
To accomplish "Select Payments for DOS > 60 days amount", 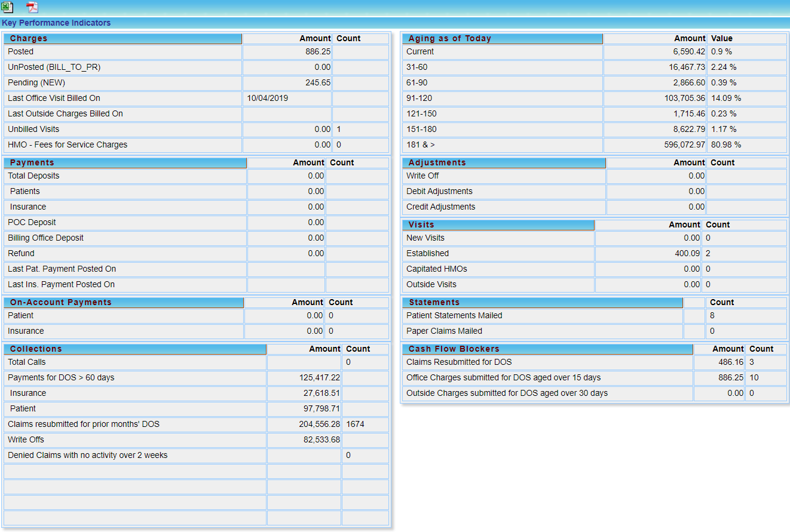I will pyautogui.click(x=319, y=378).
